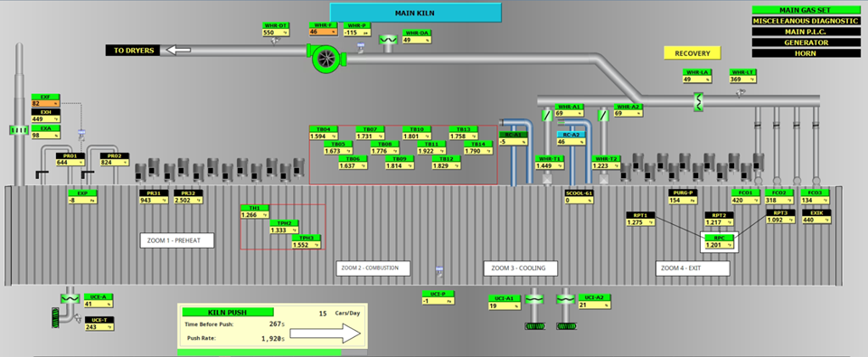The height and width of the screenshot is (357, 868).
Task: Click the EXP pressure value -8
Action: coord(82,201)
